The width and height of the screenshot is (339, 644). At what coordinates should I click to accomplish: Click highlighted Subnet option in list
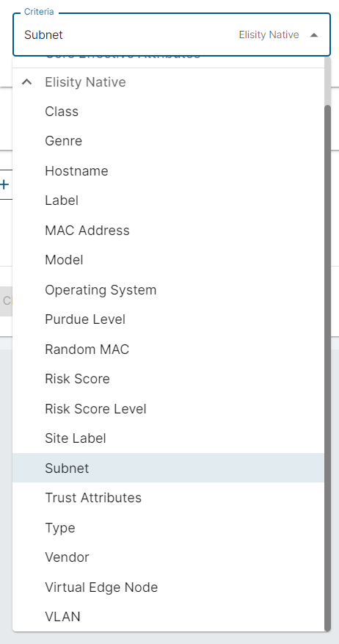tap(168, 468)
